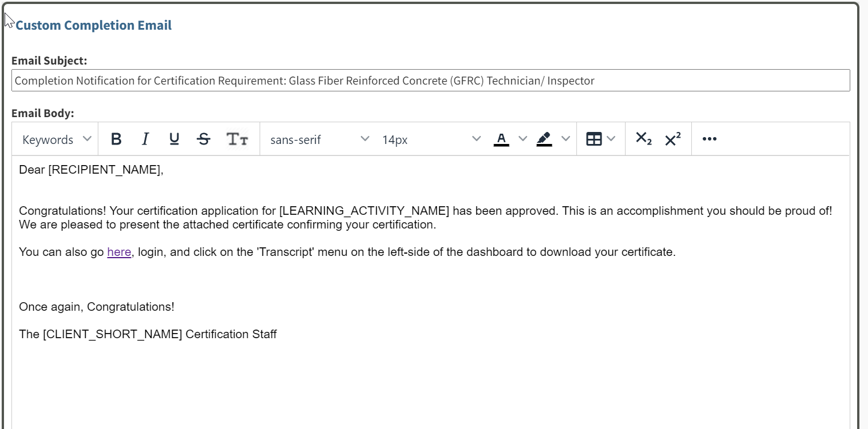The width and height of the screenshot is (868, 429).
Task: Select the Italic formatting icon
Action: click(145, 139)
